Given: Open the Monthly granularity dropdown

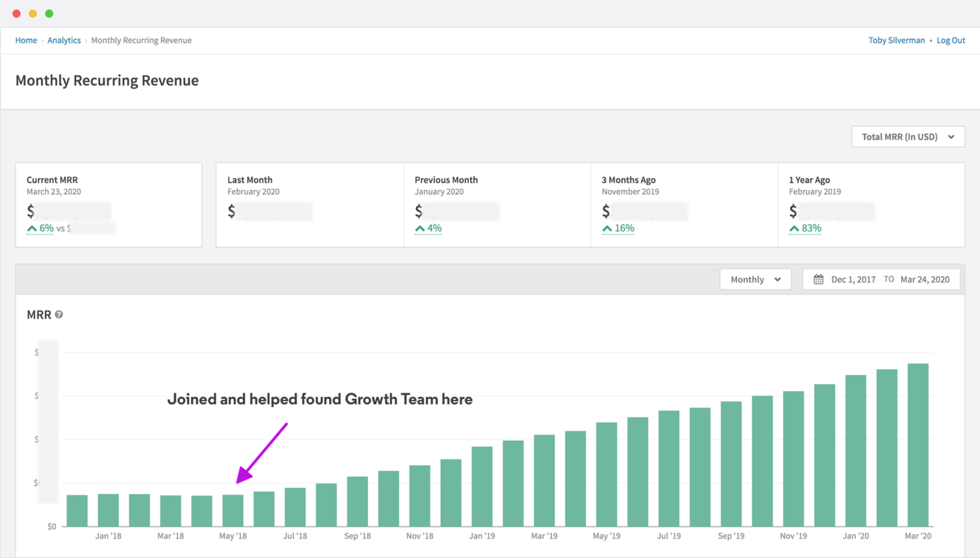Looking at the screenshot, I should coord(755,279).
